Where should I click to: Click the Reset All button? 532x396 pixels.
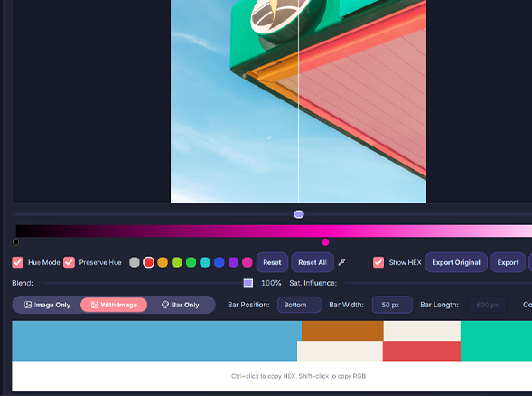[313, 262]
